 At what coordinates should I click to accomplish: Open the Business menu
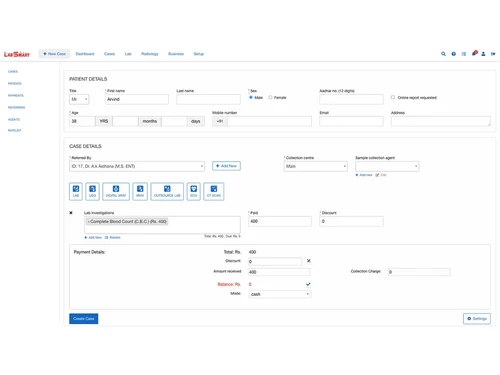(176, 54)
